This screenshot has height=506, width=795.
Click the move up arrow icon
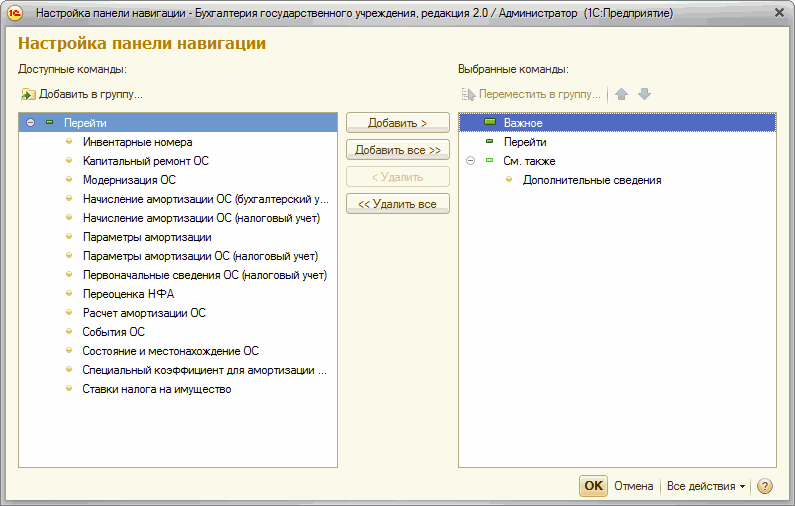pos(622,94)
